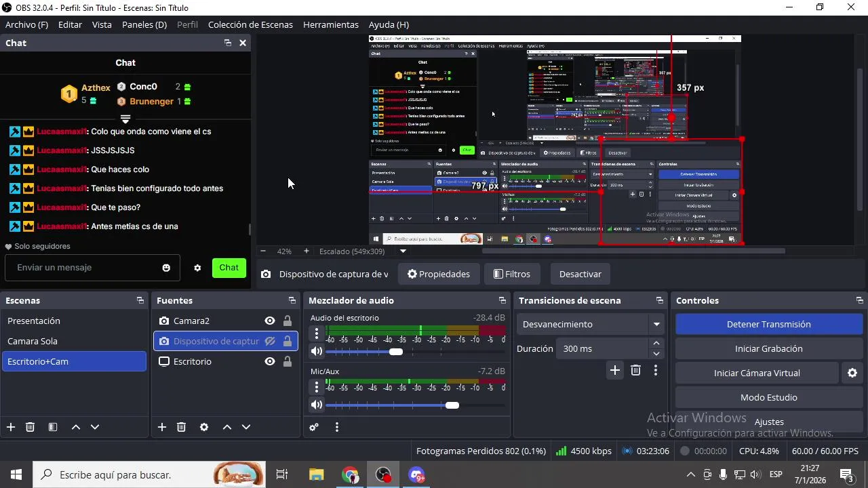
Task: Float the Mezclador de audio dock
Action: (502, 300)
